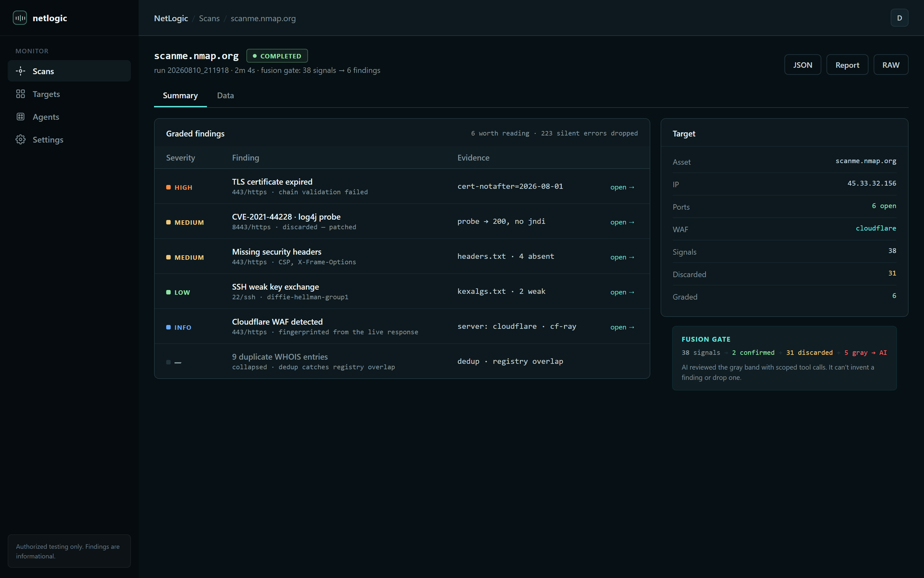Screen dimensions: 924x578
Task: Click 2 confirmed in Fusion Gate
Action: point(753,353)
